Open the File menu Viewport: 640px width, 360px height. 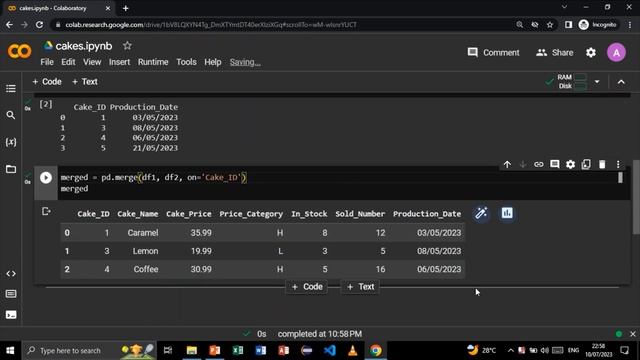click(x=47, y=62)
